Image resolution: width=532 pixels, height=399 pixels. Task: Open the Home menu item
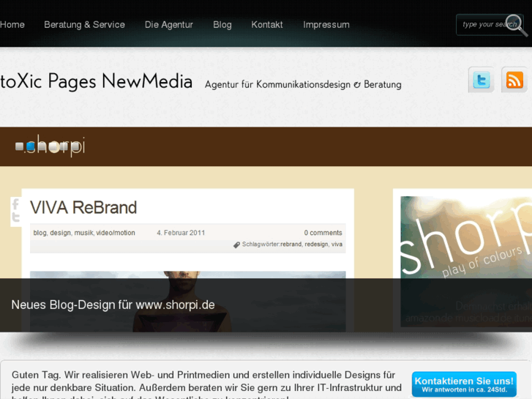(12, 25)
